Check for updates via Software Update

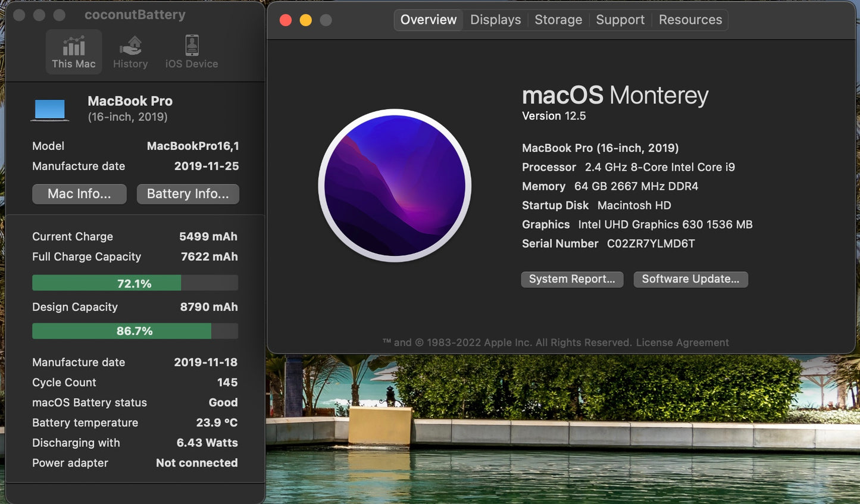click(690, 278)
